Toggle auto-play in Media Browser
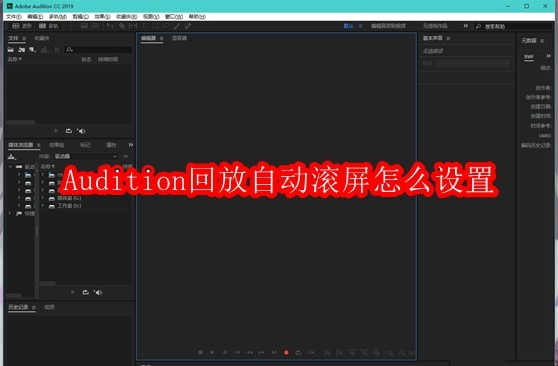 tap(98, 292)
